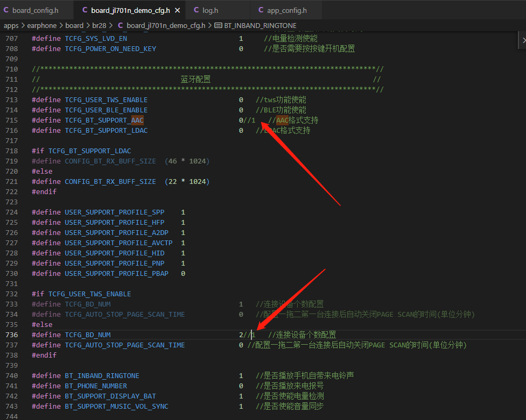526x420 pixels.
Task: Open the app_config.h tab
Action: point(287,10)
